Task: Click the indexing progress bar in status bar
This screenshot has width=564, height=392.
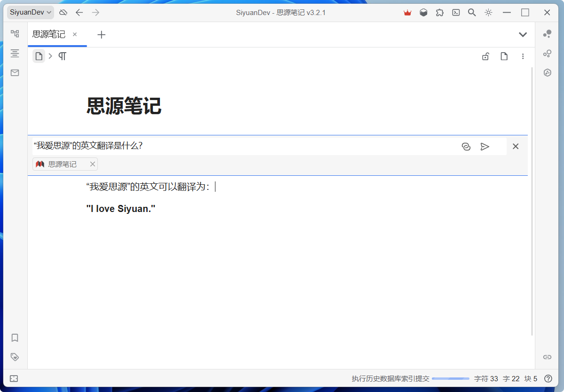Action: click(450, 379)
